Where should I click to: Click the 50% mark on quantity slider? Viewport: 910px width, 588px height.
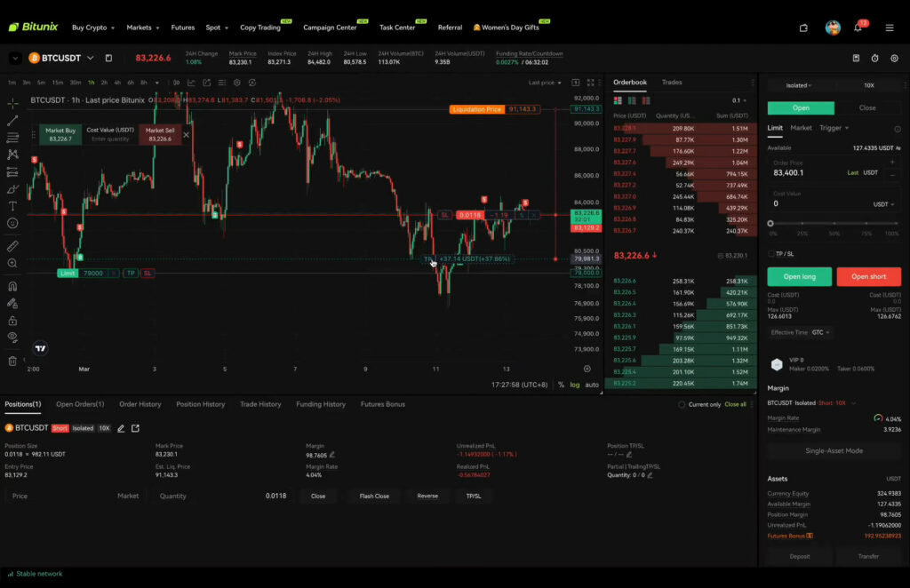coord(834,223)
